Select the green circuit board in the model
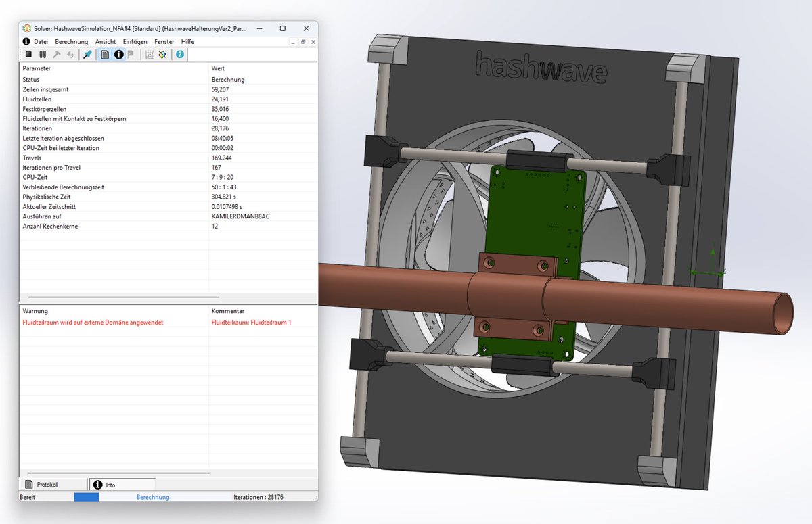The height and width of the screenshot is (524, 812). [x=535, y=216]
